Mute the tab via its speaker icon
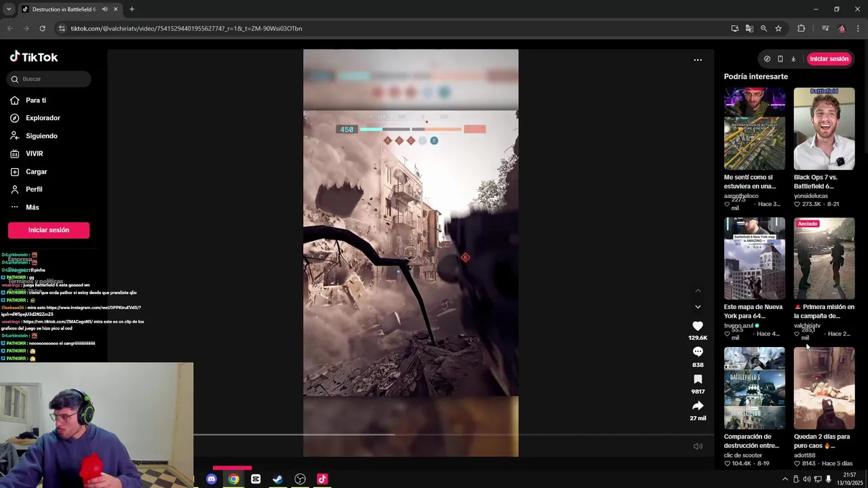 coord(104,9)
